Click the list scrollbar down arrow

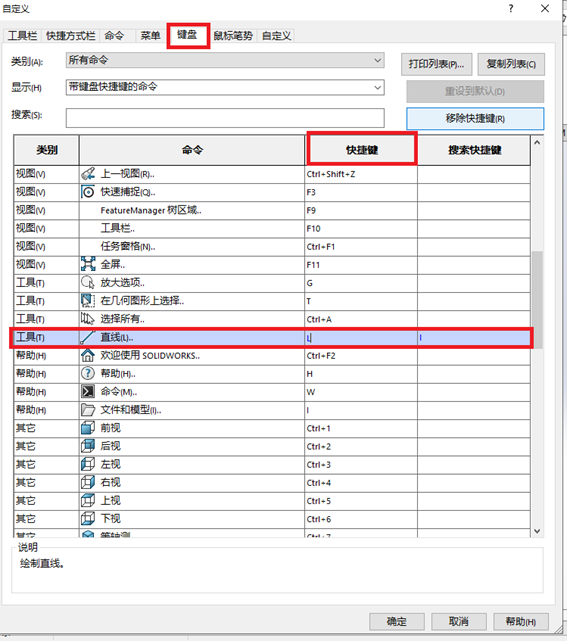click(537, 531)
